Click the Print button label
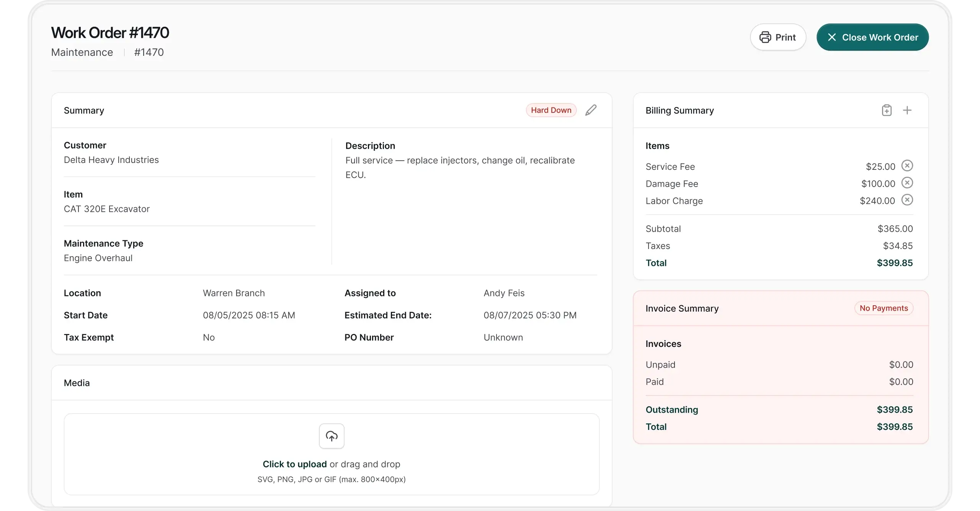980x511 pixels. (x=786, y=37)
